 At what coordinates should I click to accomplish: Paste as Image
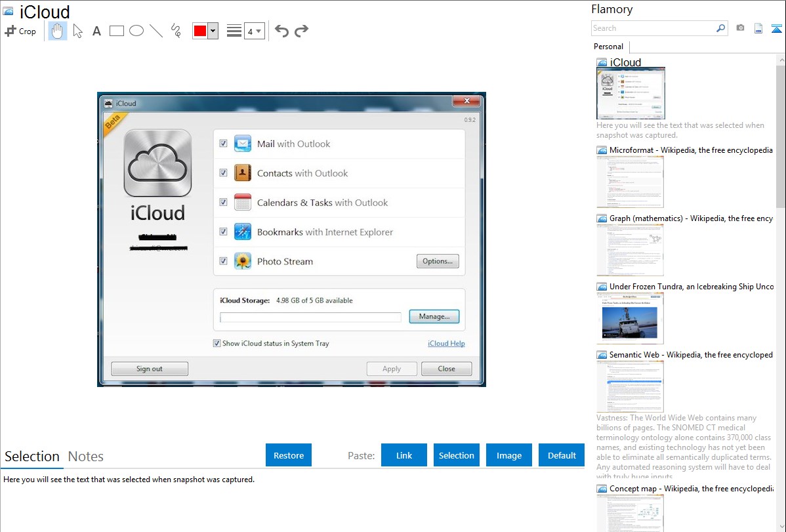(509, 455)
